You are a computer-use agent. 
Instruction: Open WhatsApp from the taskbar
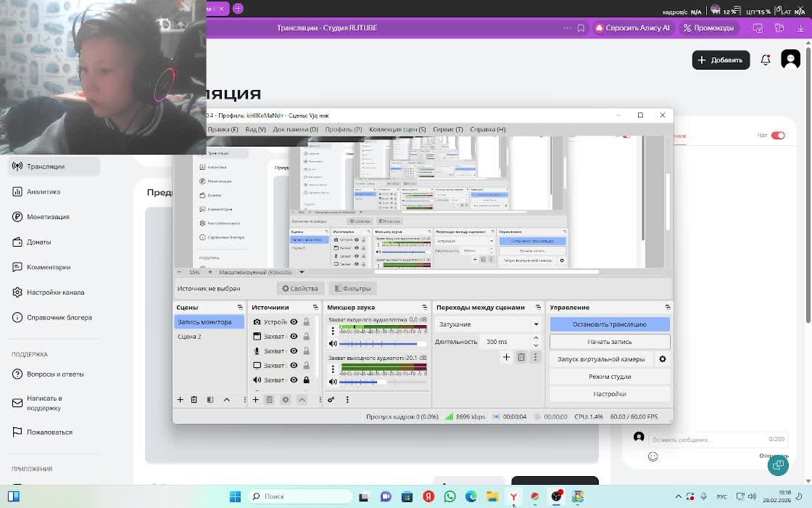[449, 496]
